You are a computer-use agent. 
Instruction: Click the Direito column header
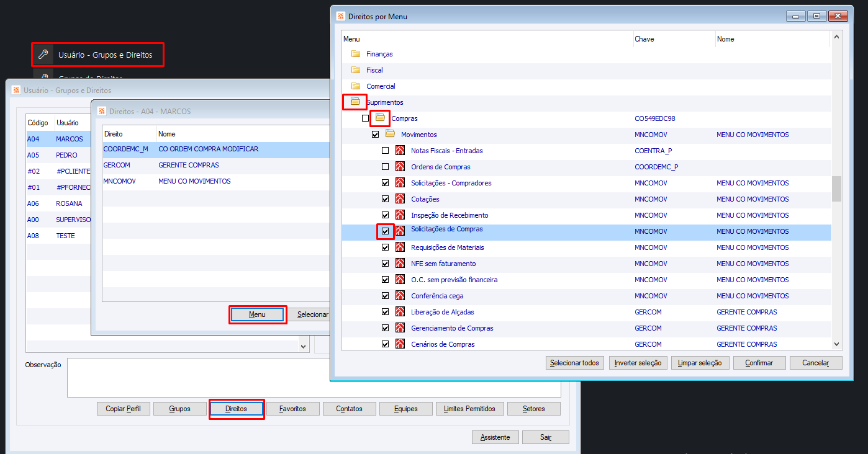(x=129, y=133)
